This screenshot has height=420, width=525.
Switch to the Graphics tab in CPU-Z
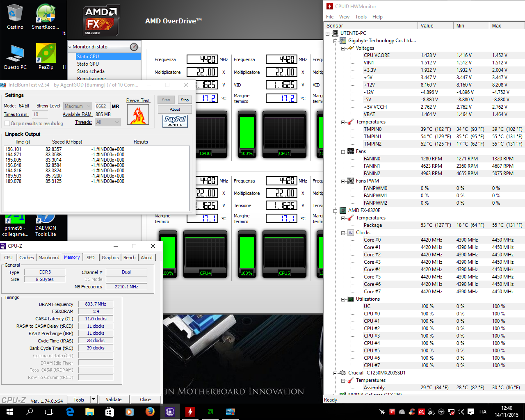[110, 258]
